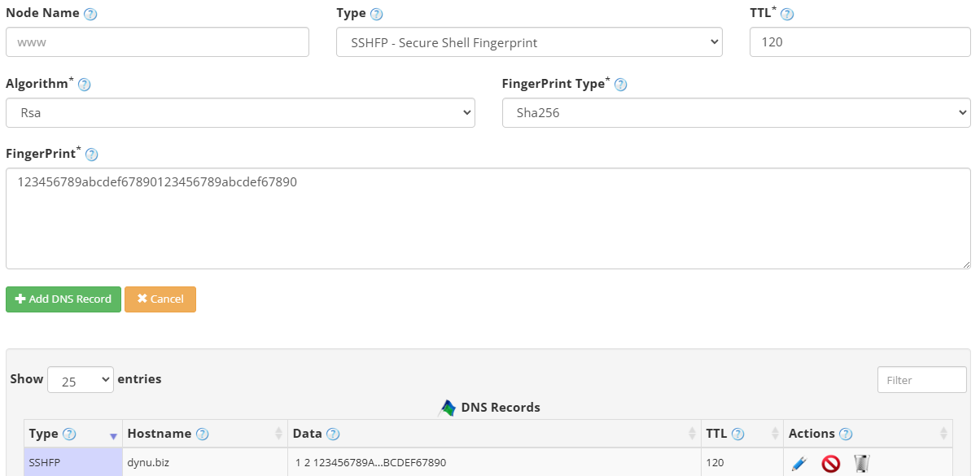
Task: Select the FingerPrint text area
Action: coord(488,216)
